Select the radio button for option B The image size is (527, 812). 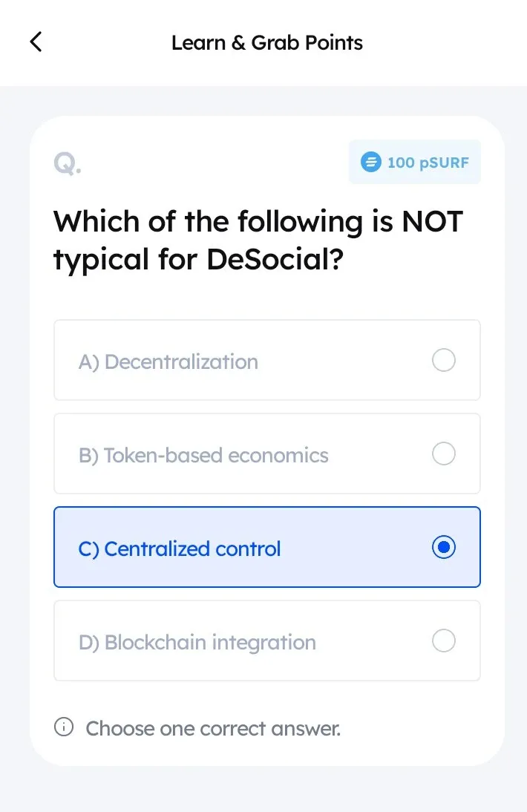pyautogui.click(x=443, y=454)
